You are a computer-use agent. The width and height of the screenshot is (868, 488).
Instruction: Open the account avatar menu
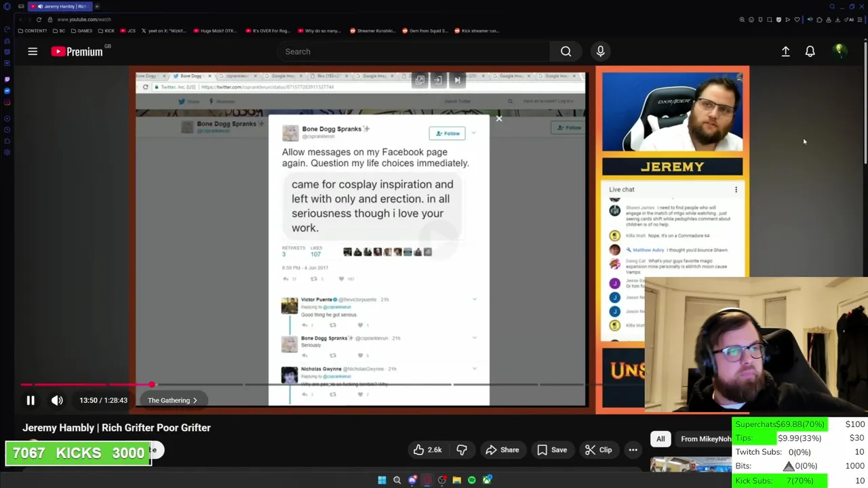tap(840, 51)
